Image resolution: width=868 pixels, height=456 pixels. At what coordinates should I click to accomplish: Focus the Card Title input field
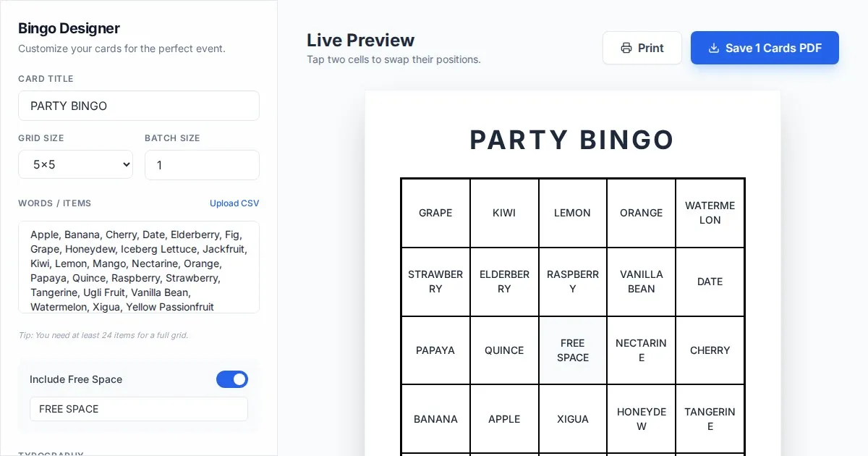pos(139,106)
